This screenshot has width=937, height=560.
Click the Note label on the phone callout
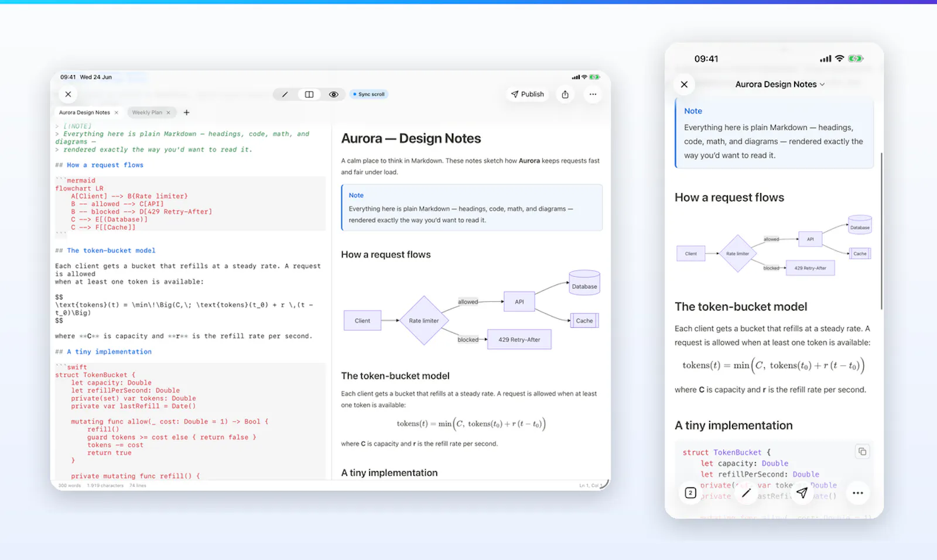point(693,111)
